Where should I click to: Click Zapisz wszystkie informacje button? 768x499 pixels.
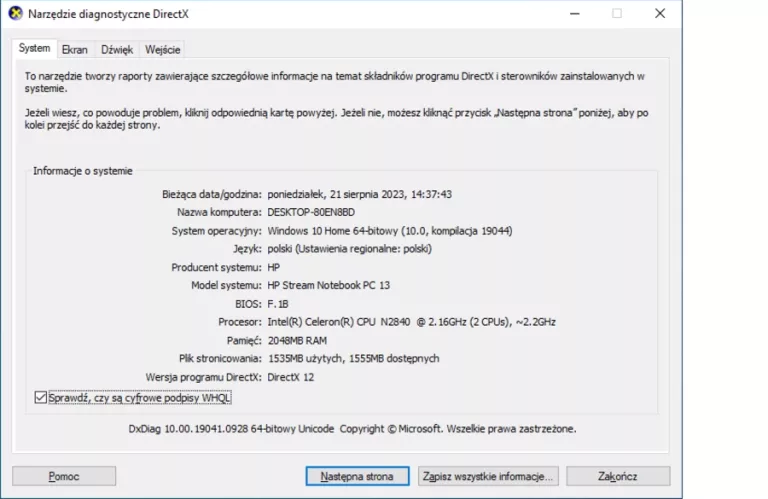pyautogui.click(x=487, y=476)
